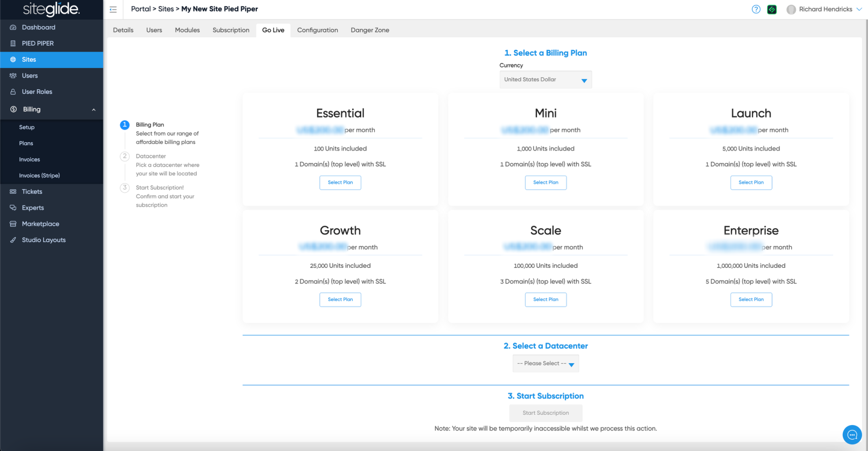This screenshot has width=868, height=451.
Task: Open Studio Layouts in the sidebar
Action: coord(44,240)
